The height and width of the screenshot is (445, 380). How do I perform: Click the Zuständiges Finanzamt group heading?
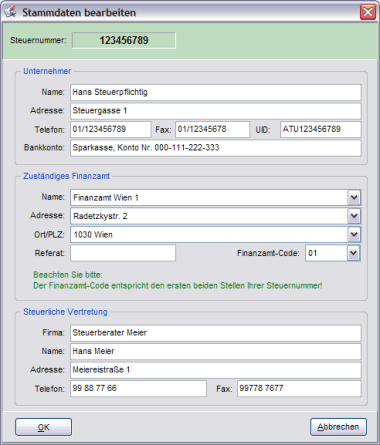[x=66, y=176]
